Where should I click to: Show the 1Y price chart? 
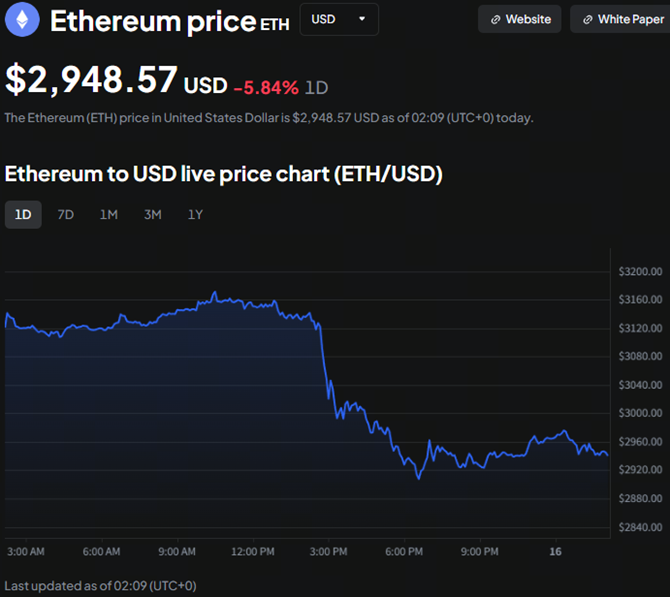tap(195, 214)
